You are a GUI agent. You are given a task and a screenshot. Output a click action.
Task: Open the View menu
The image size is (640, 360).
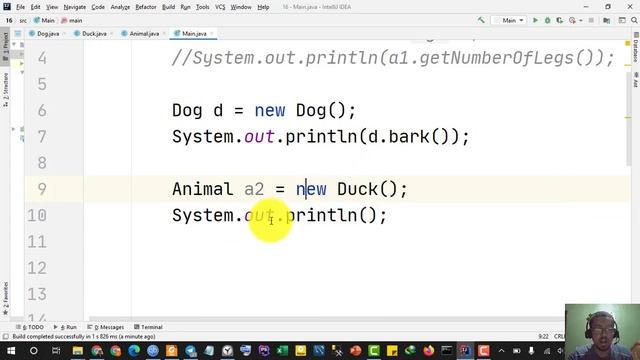tap(52, 7)
